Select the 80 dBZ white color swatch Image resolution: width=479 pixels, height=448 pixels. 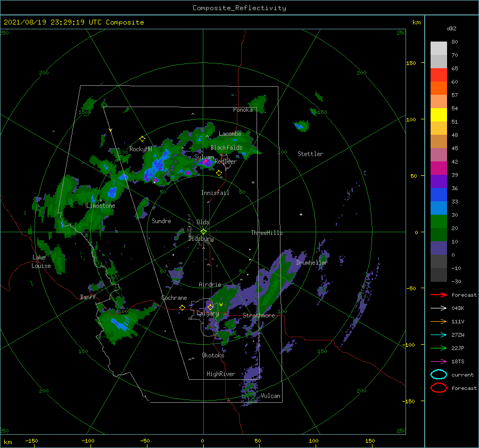(x=439, y=48)
